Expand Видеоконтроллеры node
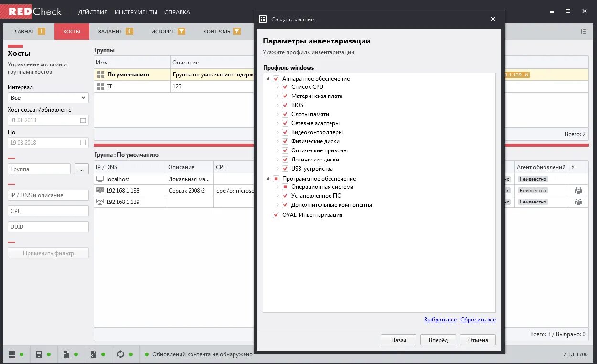 (x=277, y=132)
